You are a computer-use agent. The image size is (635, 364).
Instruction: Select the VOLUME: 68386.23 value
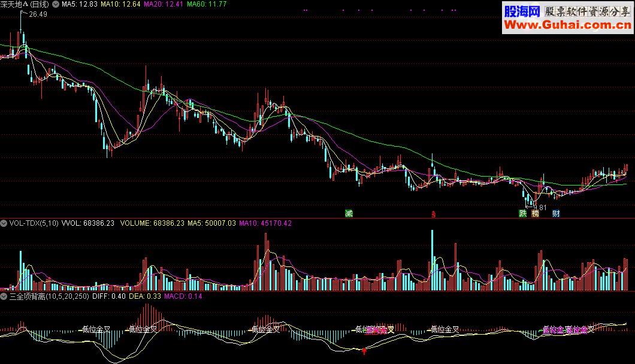[152, 223]
